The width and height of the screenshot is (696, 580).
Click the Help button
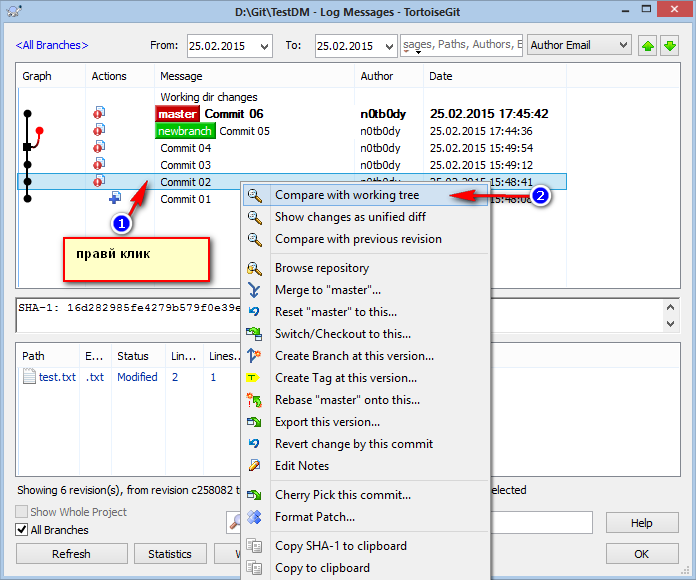tap(642, 523)
